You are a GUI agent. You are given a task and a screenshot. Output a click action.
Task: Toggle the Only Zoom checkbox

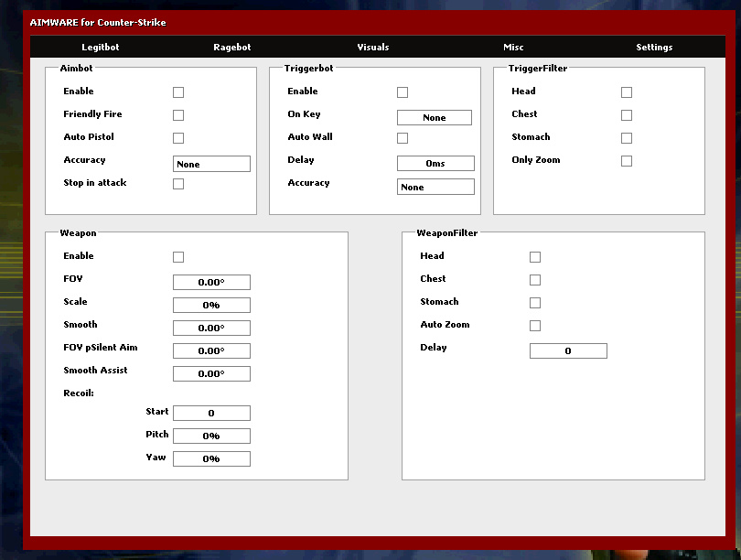[626, 161]
